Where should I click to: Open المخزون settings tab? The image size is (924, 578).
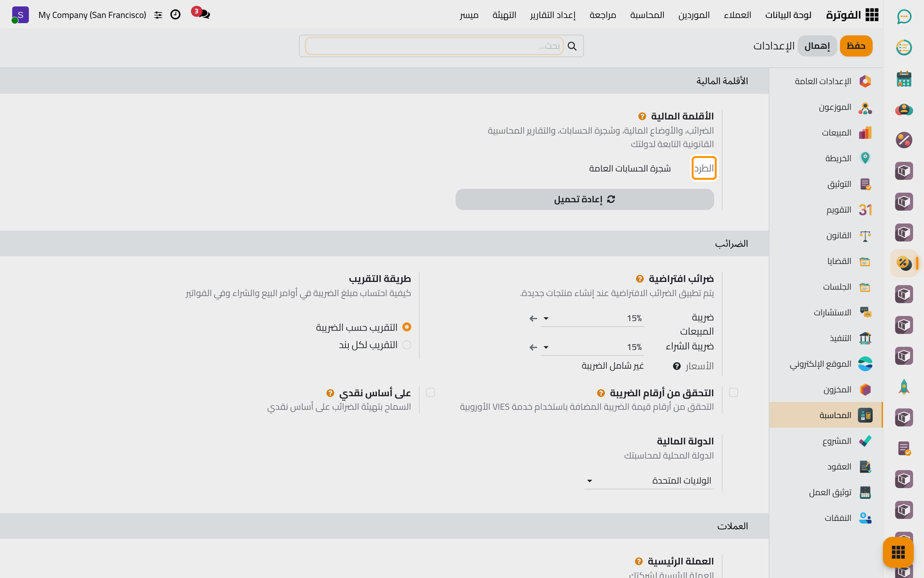point(826,390)
